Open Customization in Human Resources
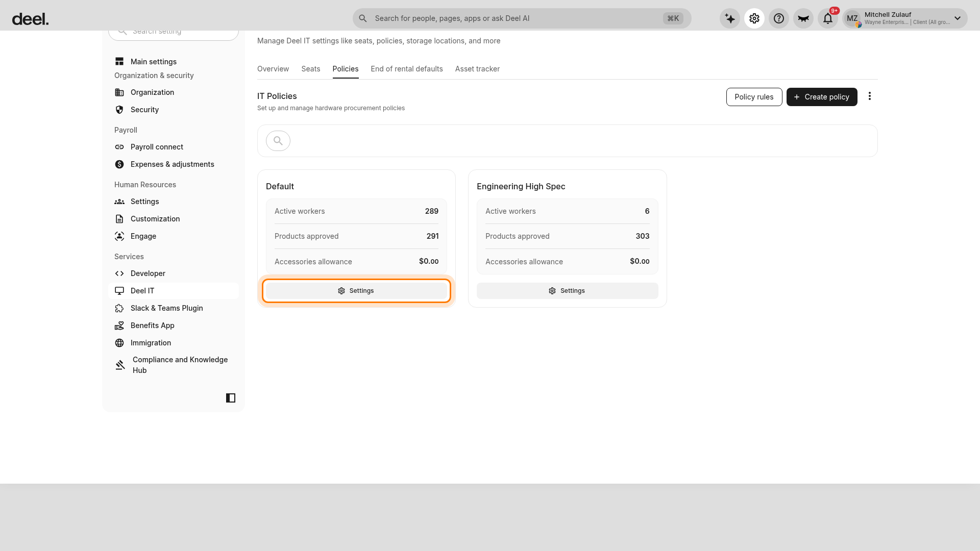 (174, 219)
